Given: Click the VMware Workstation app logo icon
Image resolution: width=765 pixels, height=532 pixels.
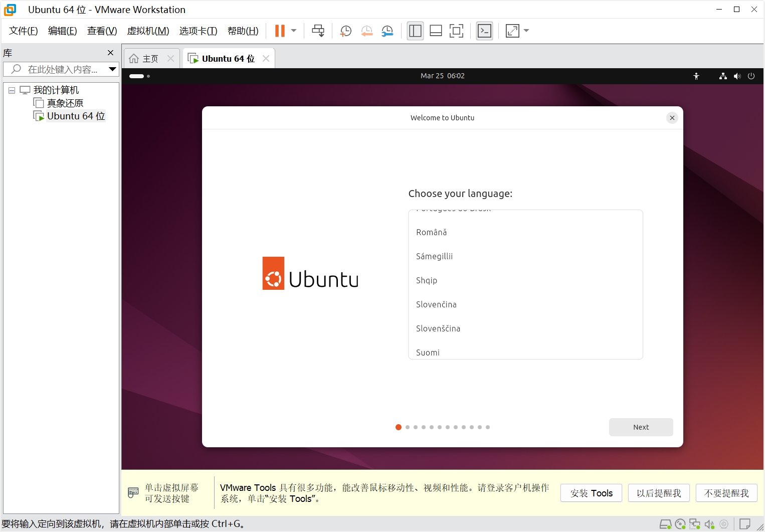Looking at the screenshot, I should (x=10, y=10).
